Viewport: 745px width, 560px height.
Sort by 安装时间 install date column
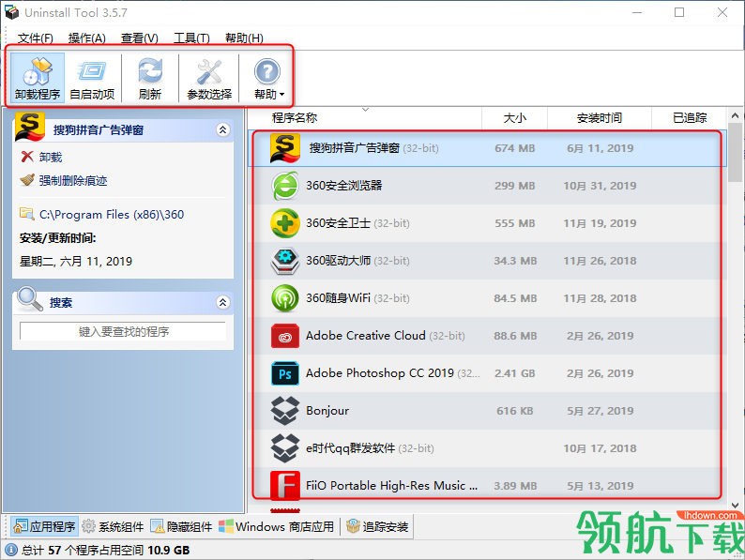click(600, 118)
